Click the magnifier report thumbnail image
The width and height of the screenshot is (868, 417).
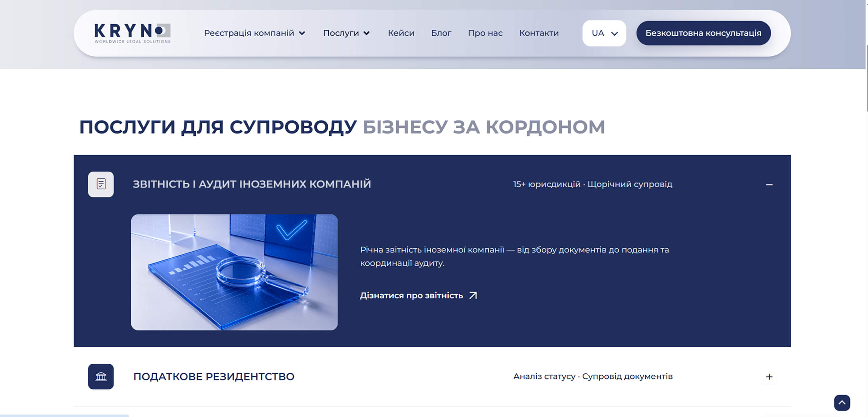[x=234, y=272]
